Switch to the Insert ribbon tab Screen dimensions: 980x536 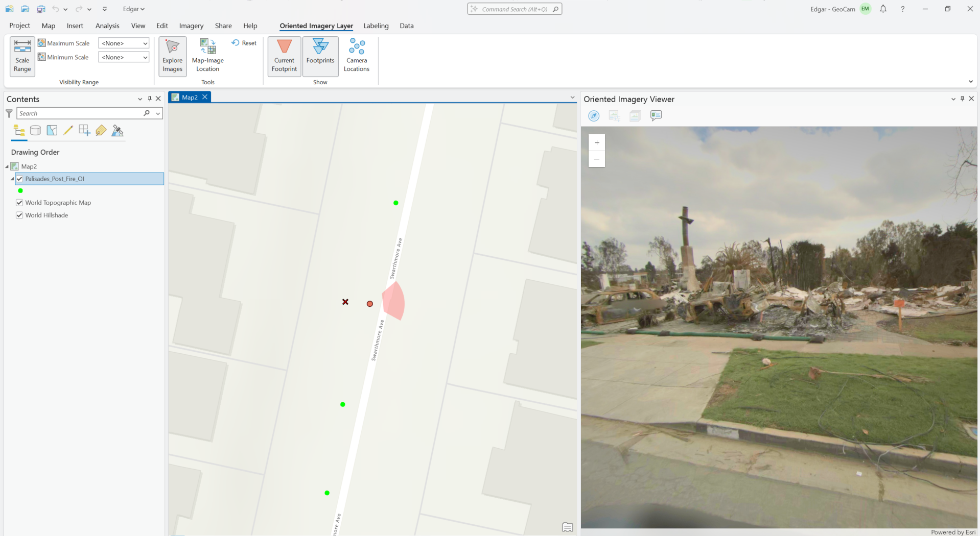pyautogui.click(x=75, y=26)
